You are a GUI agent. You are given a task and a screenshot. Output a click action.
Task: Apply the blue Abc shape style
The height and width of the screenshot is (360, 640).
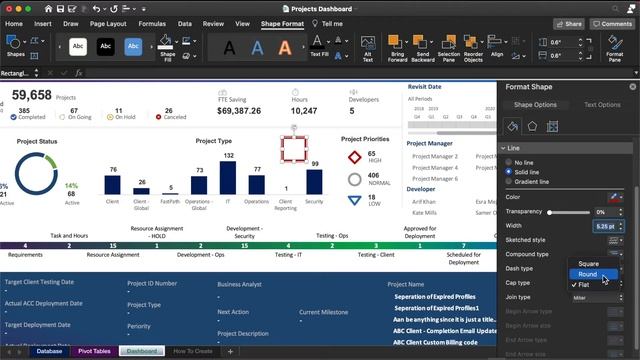coord(133,47)
